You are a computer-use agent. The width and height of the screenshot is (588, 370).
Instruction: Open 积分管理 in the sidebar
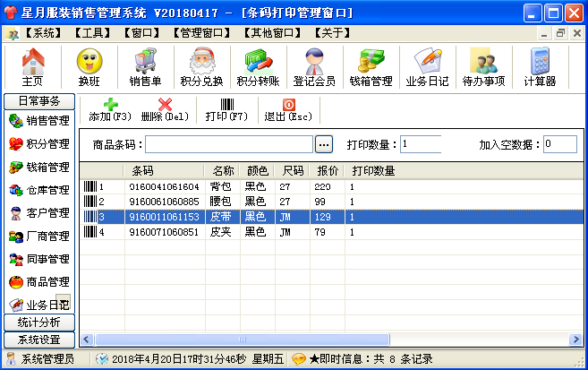39,143
